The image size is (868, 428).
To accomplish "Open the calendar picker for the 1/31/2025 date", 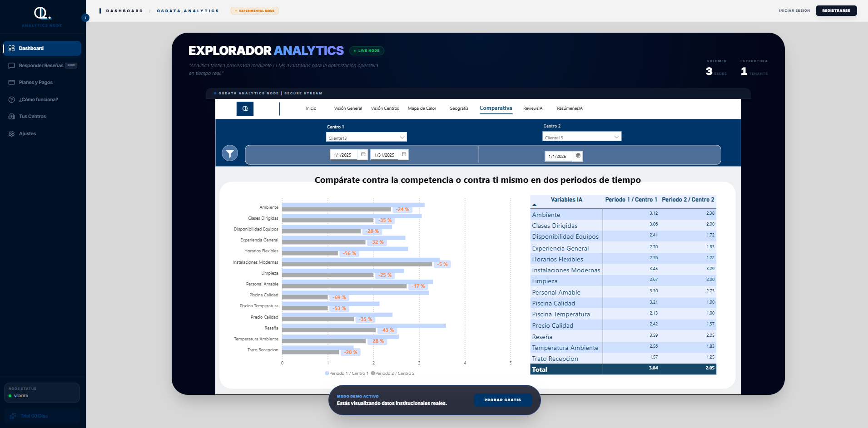I will click(x=404, y=154).
